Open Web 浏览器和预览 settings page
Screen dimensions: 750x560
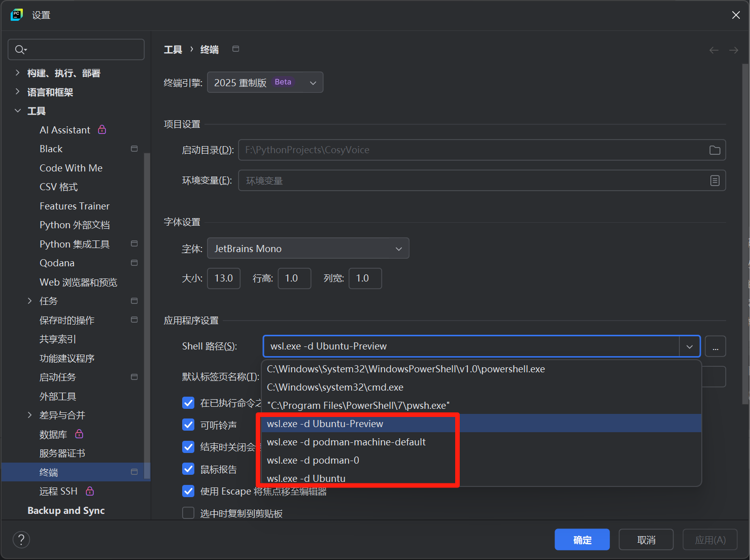point(79,282)
